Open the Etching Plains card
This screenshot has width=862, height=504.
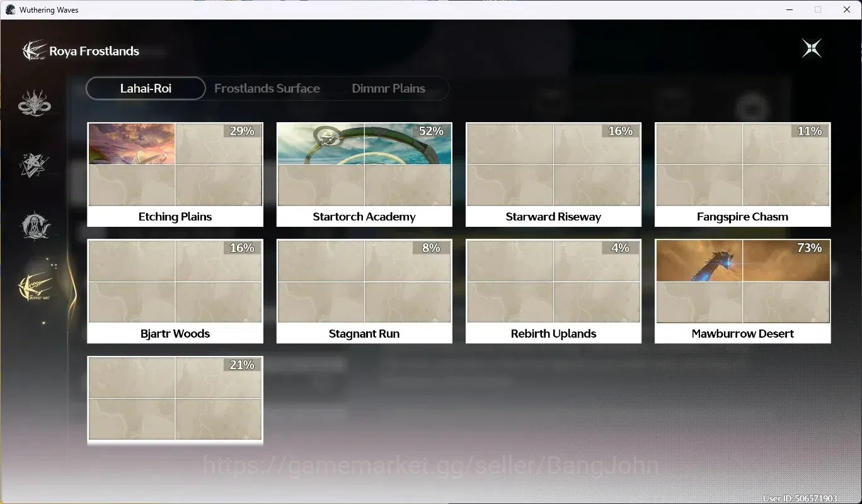[x=175, y=175]
